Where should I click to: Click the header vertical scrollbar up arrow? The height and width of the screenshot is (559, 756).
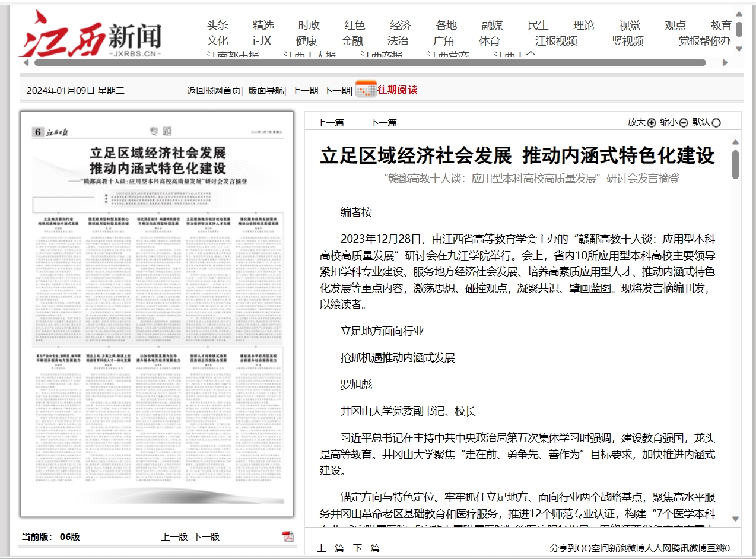pyautogui.click(x=739, y=13)
